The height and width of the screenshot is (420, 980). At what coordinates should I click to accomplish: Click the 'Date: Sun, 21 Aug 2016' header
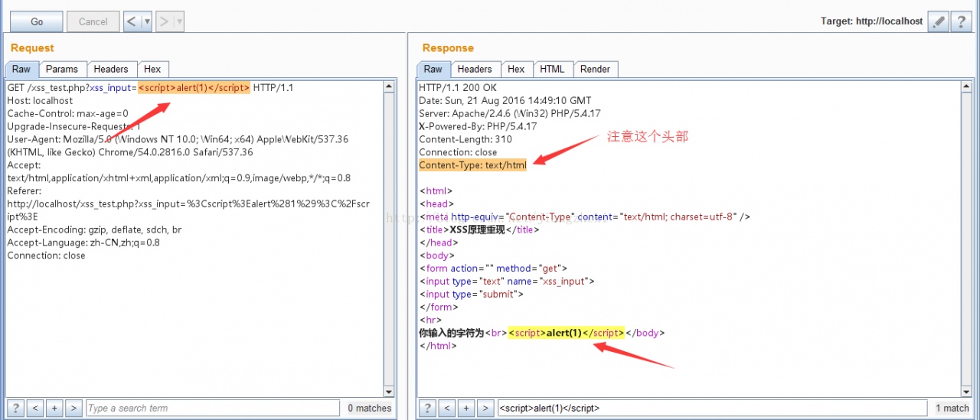(505, 100)
